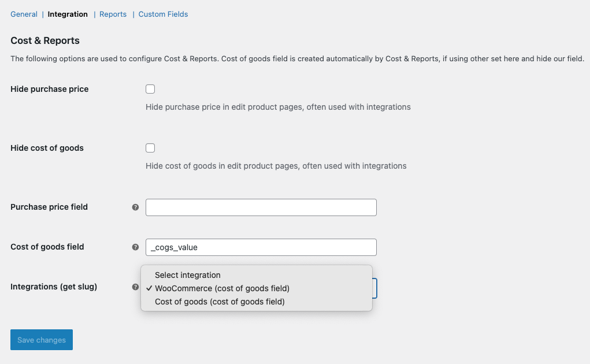Switch to the Reports tab
Viewport: 590px width, 364px height.
click(113, 14)
